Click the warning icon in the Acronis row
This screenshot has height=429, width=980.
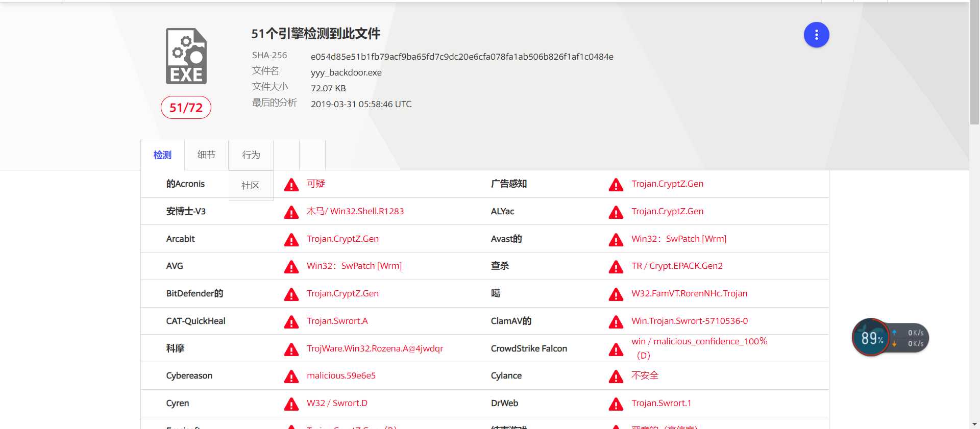pos(291,185)
